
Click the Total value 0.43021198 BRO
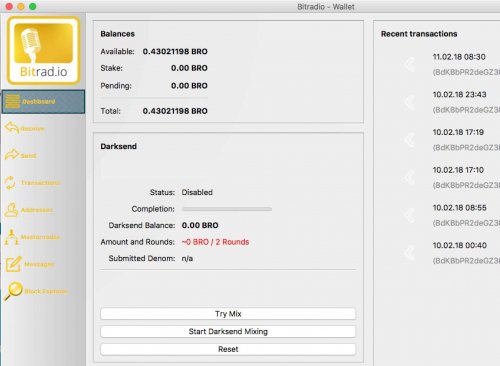pos(175,111)
